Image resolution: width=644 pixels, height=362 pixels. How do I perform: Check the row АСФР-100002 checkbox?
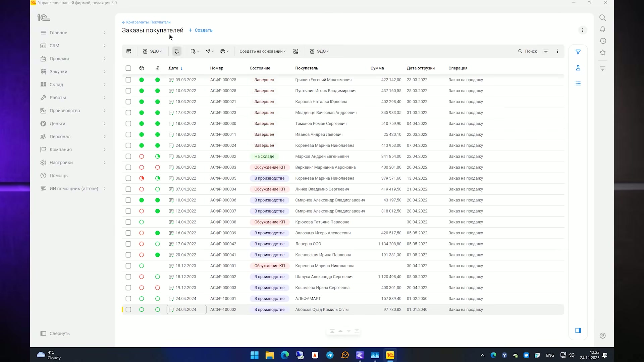pos(128,309)
